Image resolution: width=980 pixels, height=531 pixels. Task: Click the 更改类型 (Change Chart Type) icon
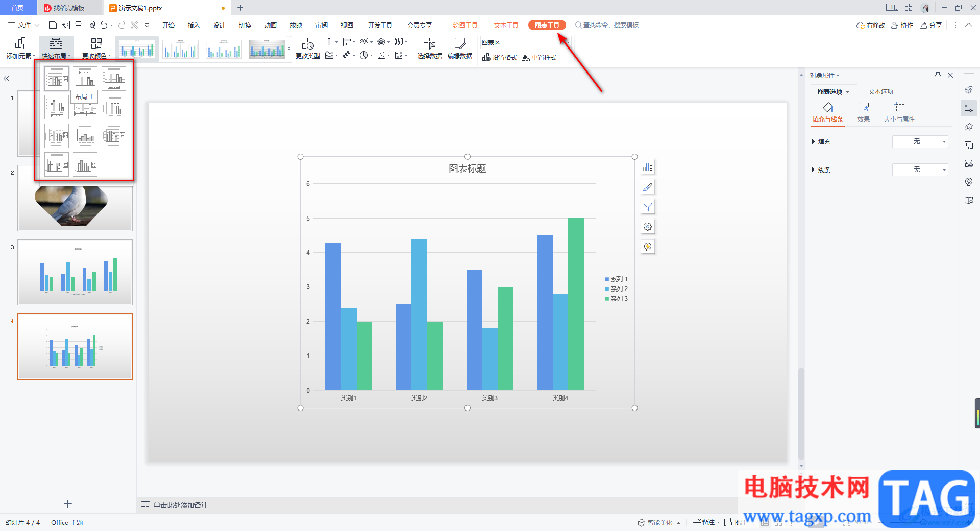click(x=308, y=43)
